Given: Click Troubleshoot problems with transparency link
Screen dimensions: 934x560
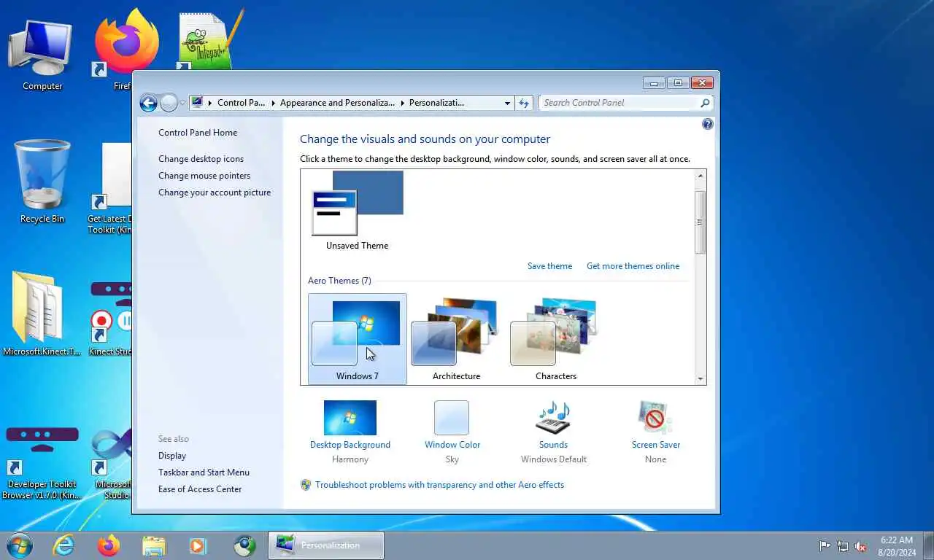Looking at the screenshot, I should coord(439,485).
